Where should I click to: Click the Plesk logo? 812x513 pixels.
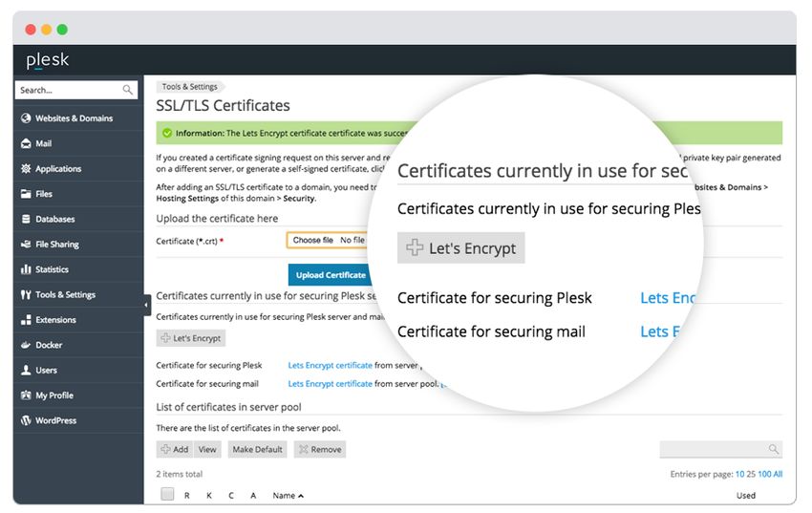tap(47, 60)
